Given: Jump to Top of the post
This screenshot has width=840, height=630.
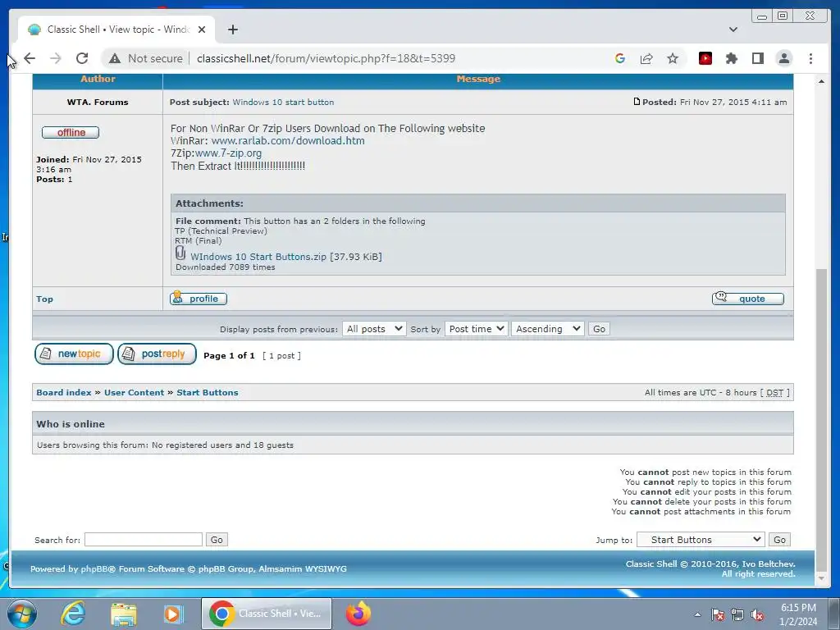Looking at the screenshot, I should (x=44, y=299).
